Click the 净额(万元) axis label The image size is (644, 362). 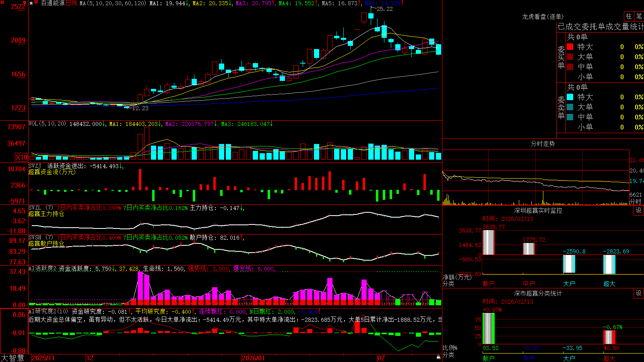click(x=457, y=277)
